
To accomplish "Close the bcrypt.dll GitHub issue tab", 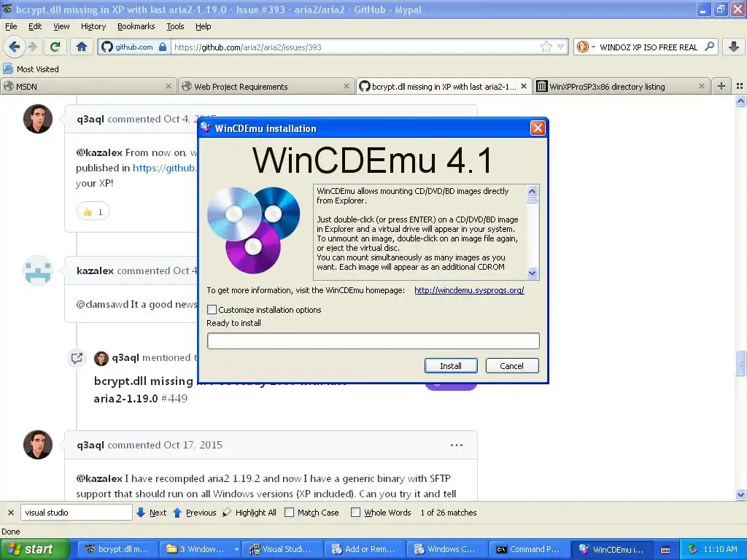I will point(524,86).
